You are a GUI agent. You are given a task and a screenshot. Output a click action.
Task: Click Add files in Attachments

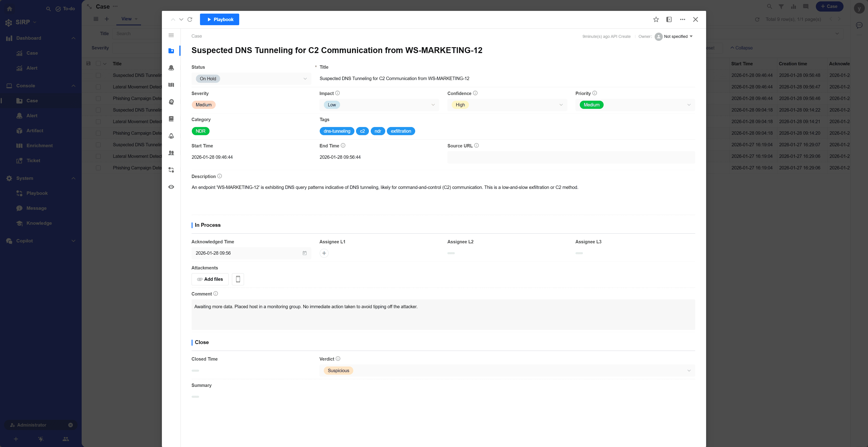210,279
